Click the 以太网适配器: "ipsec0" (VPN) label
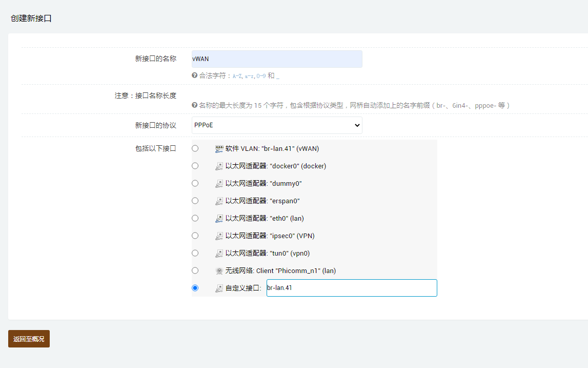The width and height of the screenshot is (588, 368). (270, 236)
